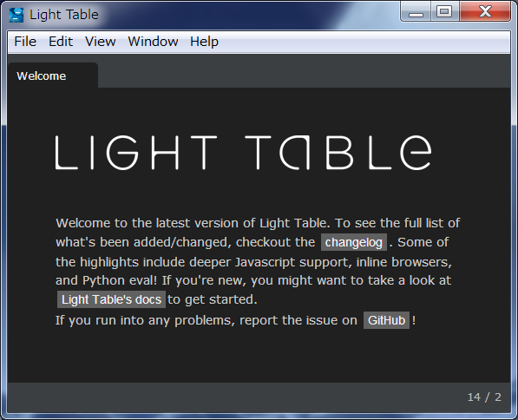
Task: Close the Light Table window
Action: [x=485, y=12]
